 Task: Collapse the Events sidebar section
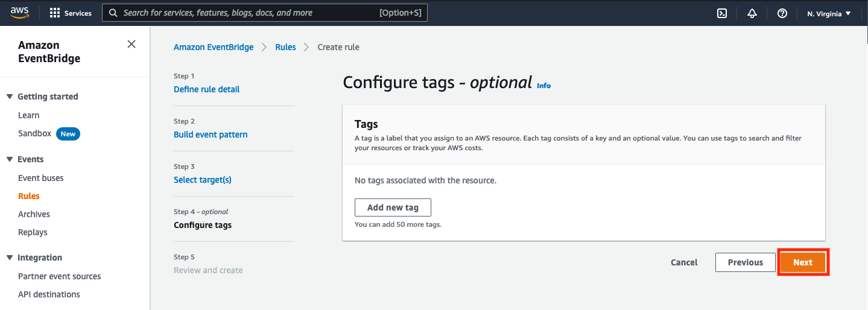coord(10,159)
